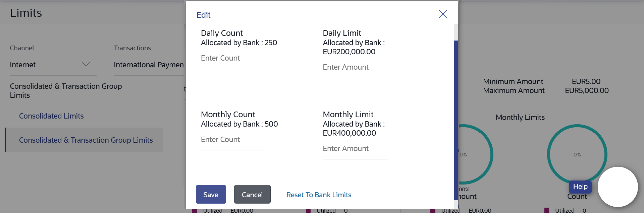Click the Monthly Limits amount donut chart

(476, 154)
